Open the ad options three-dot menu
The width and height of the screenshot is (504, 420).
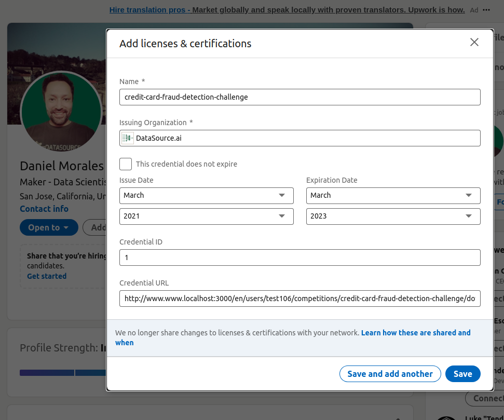coord(486,10)
